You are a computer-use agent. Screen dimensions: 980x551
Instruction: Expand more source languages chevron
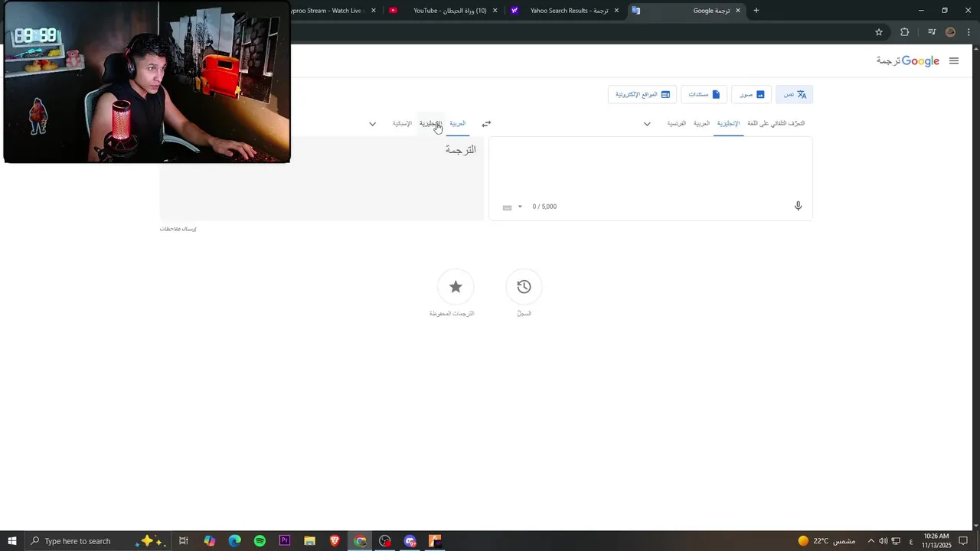647,124
